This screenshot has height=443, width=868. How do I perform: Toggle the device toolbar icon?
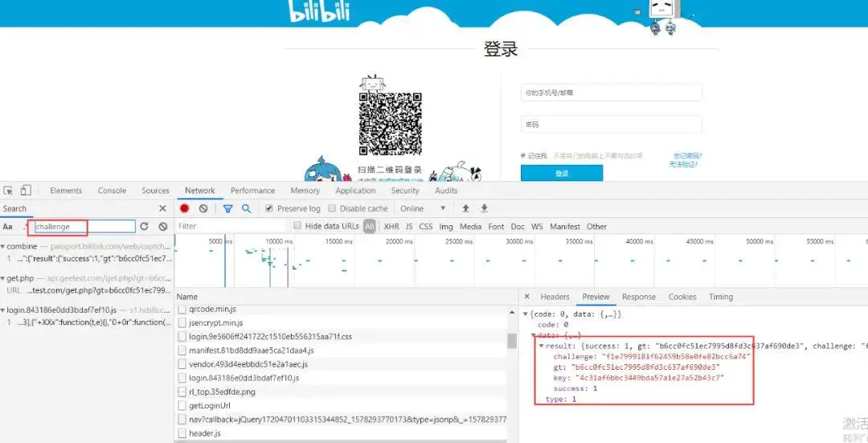[x=26, y=191]
